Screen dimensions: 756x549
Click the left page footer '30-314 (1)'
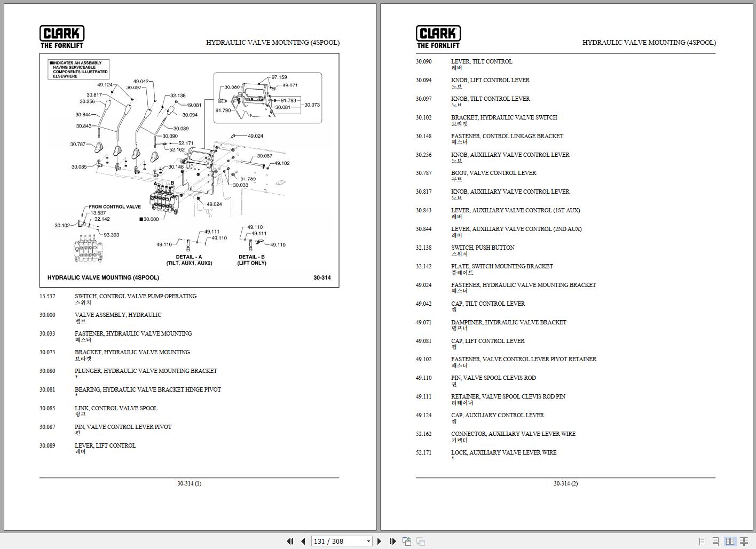(190, 483)
